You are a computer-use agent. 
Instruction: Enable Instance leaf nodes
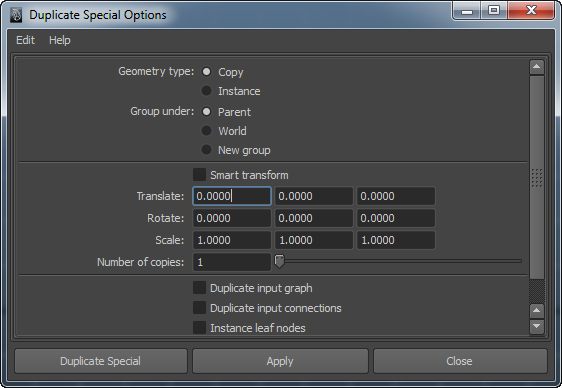click(199, 327)
